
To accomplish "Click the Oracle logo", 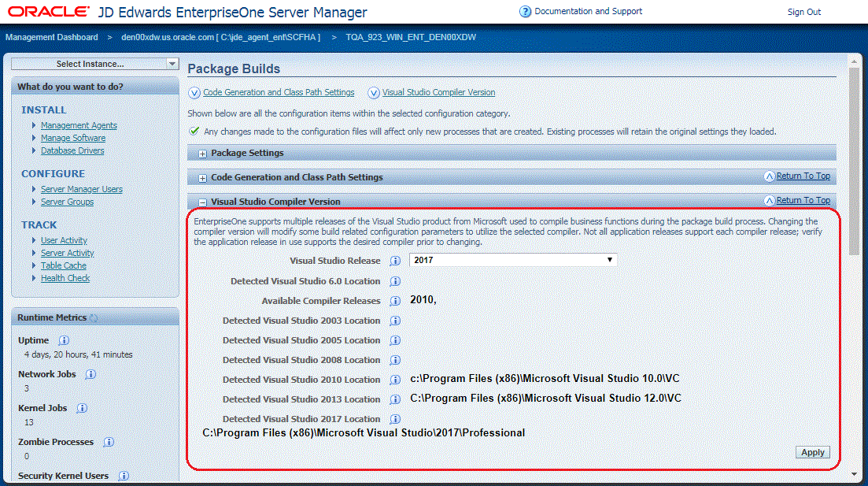I will 48,12.
